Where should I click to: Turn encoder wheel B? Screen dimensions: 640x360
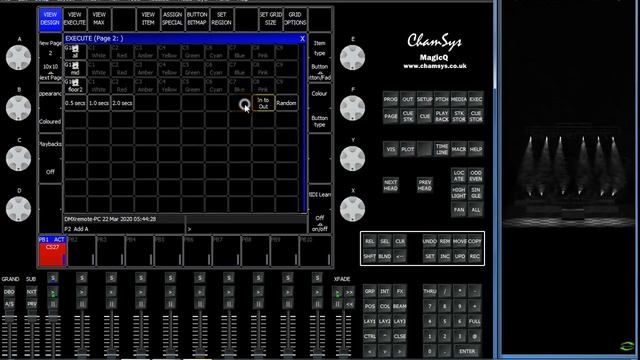coord(18,108)
